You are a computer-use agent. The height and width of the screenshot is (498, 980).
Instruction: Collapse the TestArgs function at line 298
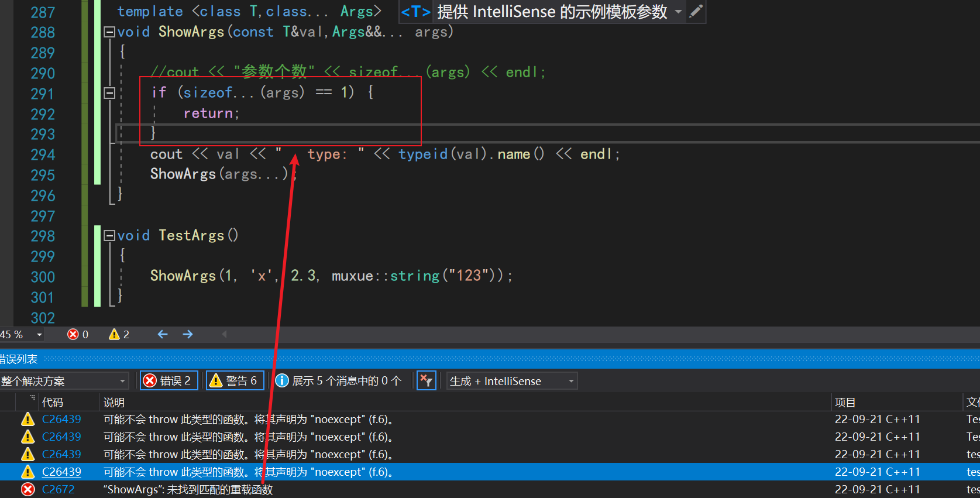coord(109,236)
